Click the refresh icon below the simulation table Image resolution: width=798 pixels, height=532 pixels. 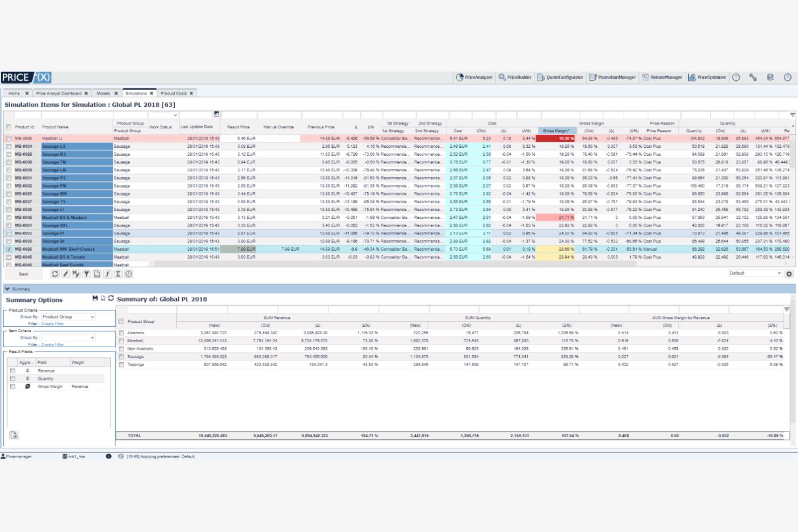[x=54, y=274]
